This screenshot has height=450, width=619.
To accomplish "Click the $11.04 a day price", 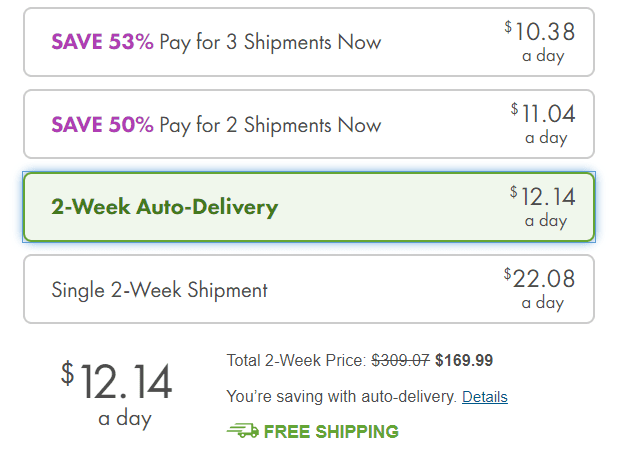I will (x=543, y=124).
